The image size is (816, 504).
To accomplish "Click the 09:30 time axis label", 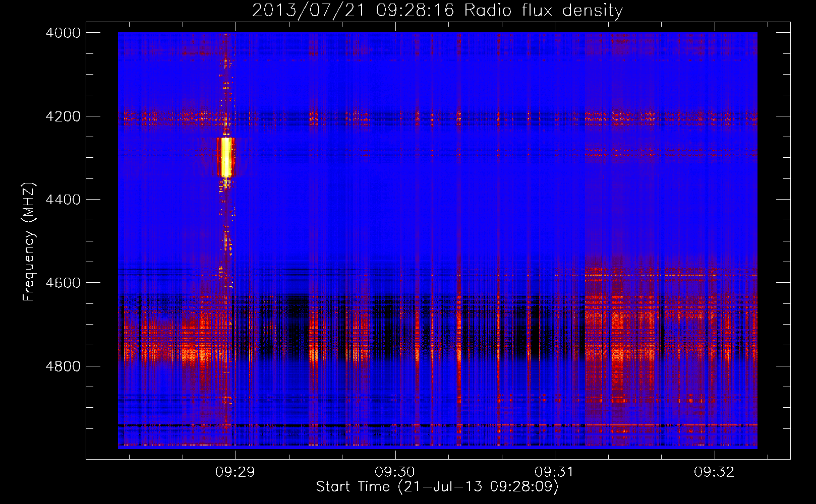I will [x=395, y=472].
